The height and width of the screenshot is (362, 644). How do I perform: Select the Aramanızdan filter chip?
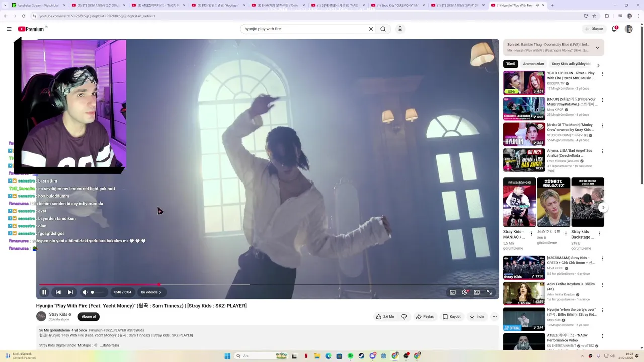[x=533, y=64]
